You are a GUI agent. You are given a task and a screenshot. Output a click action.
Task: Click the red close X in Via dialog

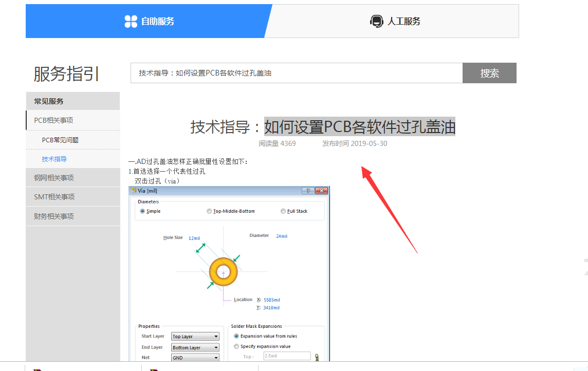[x=321, y=191]
